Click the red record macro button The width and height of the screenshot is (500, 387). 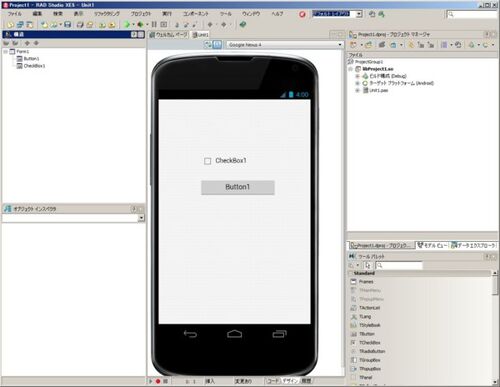(x=158, y=381)
